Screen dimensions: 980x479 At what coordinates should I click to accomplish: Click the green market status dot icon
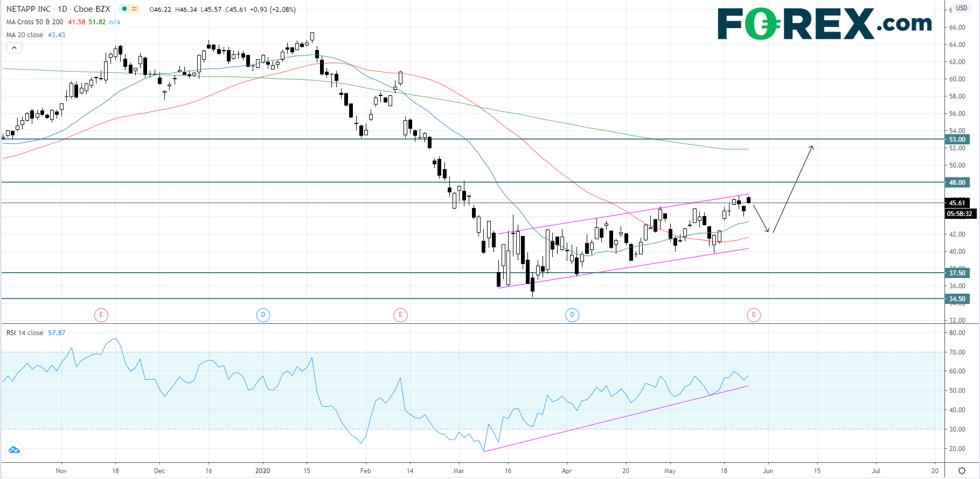click(124, 9)
